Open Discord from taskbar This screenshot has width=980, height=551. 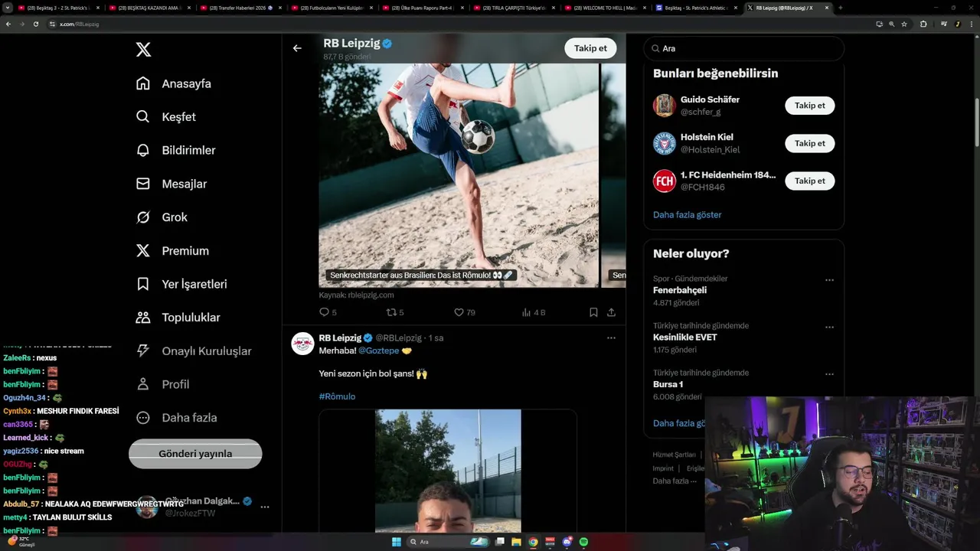tap(567, 542)
